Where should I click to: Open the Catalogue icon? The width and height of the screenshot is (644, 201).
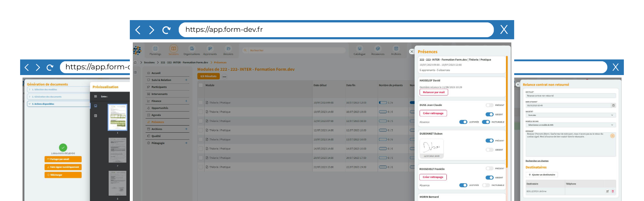359,49
